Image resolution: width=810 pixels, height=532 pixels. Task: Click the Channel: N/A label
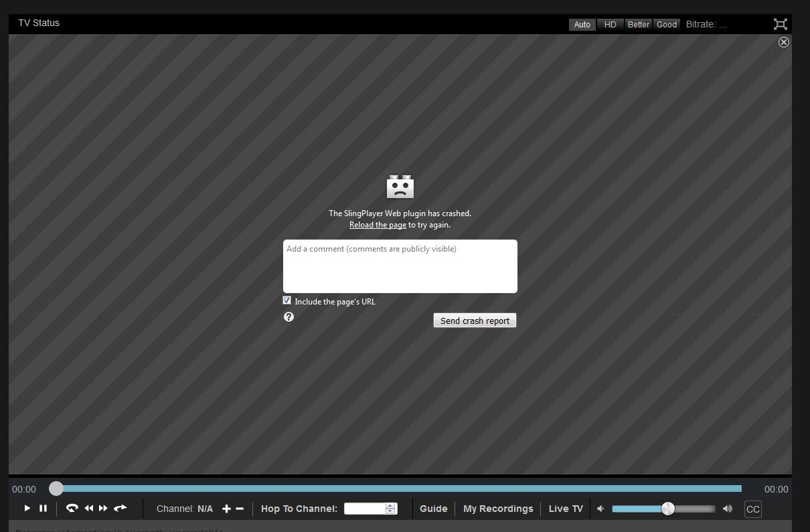[185, 509]
